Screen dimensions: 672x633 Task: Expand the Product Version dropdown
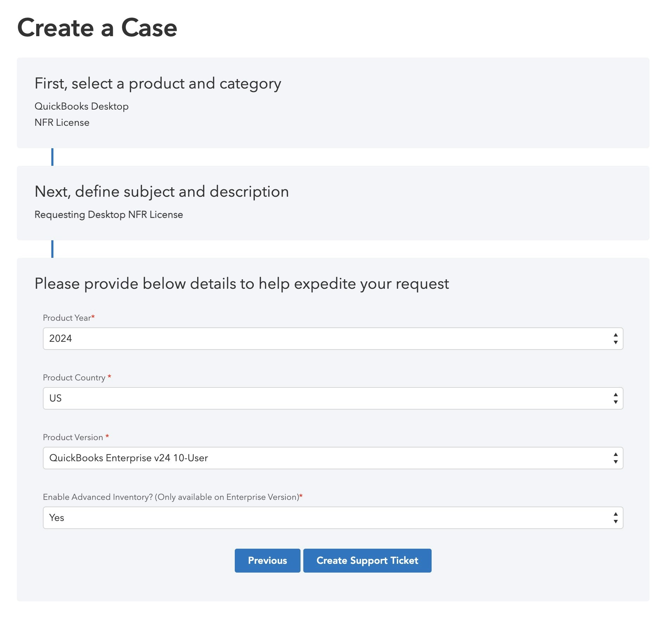tap(332, 458)
